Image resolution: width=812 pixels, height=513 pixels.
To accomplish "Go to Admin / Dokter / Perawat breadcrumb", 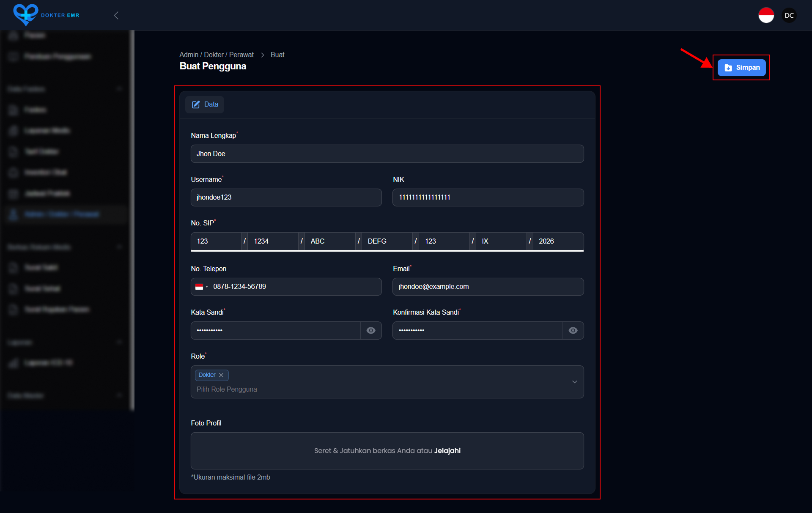I will [x=217, y=55].
